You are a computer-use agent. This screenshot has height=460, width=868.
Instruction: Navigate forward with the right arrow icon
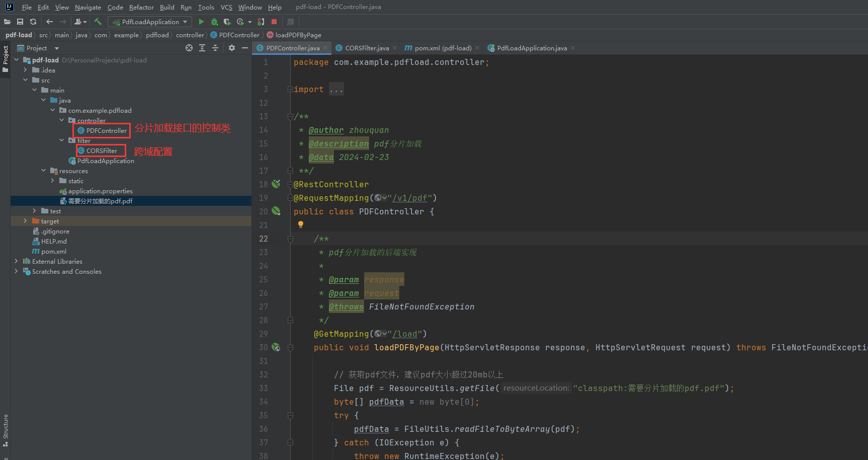(x=63, y=22)
